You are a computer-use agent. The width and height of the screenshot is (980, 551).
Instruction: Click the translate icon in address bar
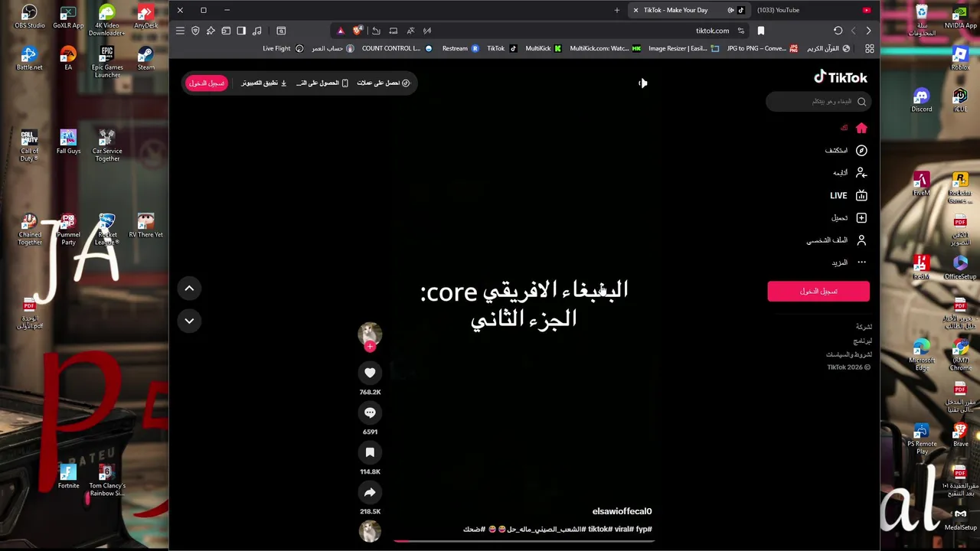(x=410, y=31)
